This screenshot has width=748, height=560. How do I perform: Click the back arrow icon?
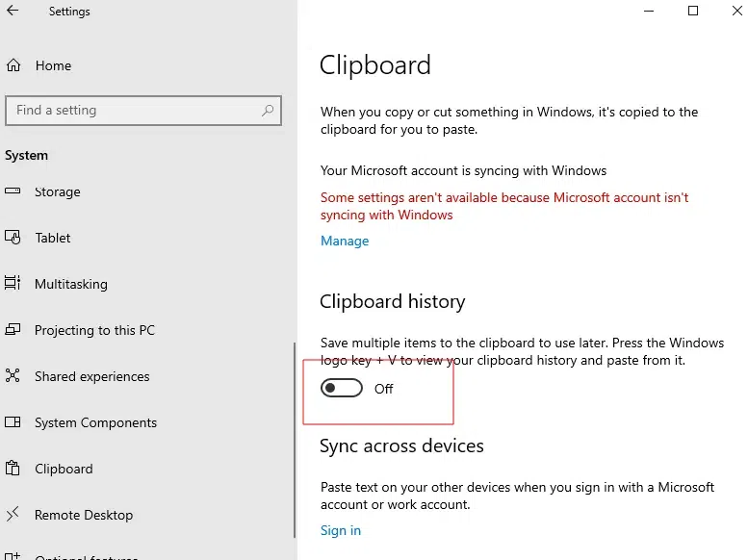click(x=13, y=12)
